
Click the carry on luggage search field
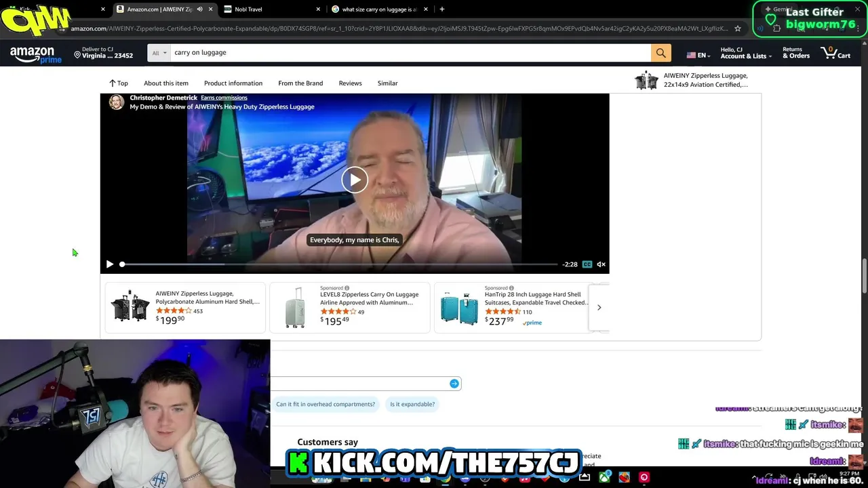(x=410, y=53)
